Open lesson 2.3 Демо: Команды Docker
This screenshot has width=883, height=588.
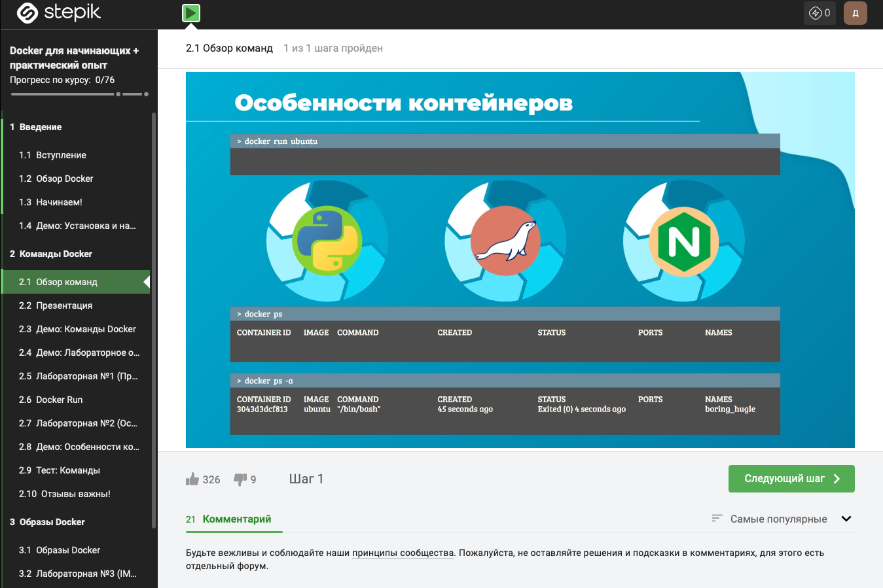click(76, 329)
